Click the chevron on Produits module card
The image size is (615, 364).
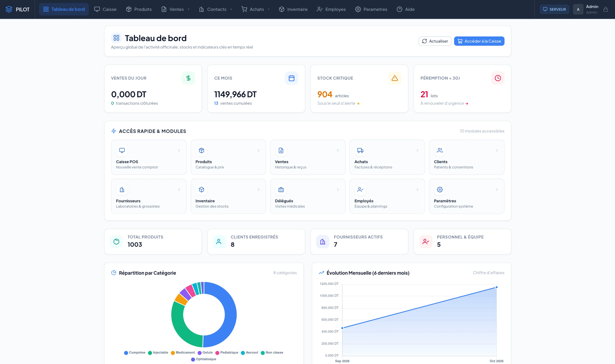pos(258,150)
